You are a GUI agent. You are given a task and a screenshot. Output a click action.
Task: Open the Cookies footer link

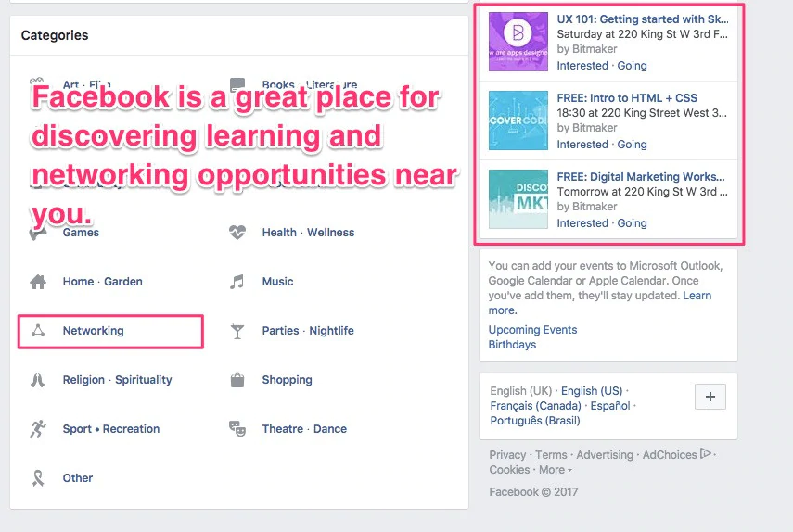pos(509,470)
